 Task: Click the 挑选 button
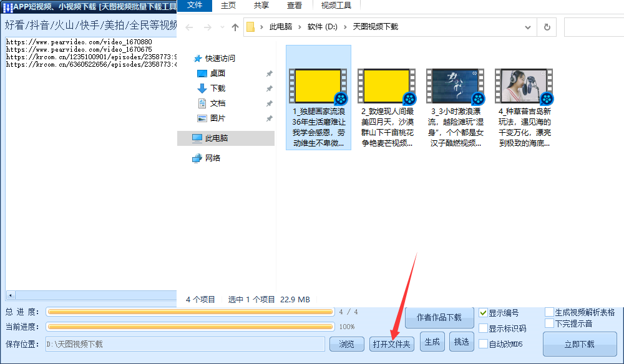point(462,342)
